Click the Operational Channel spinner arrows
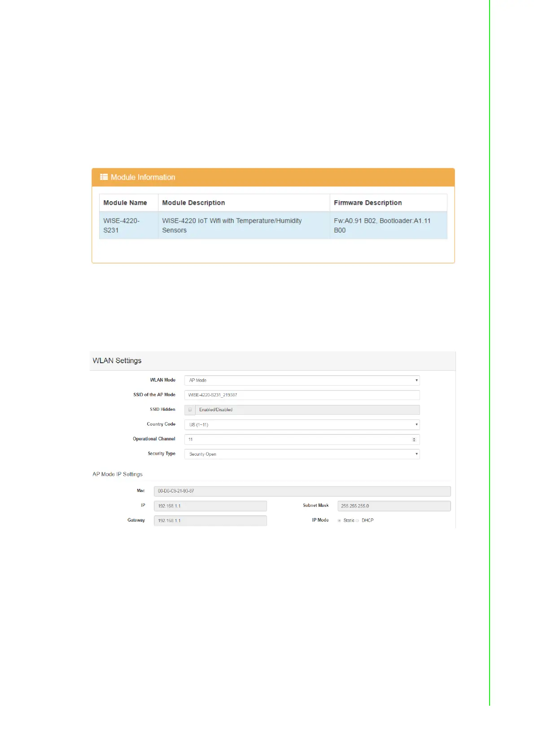Image resolution: width=534 pixels, height=756 pixels. coord(414,440)
